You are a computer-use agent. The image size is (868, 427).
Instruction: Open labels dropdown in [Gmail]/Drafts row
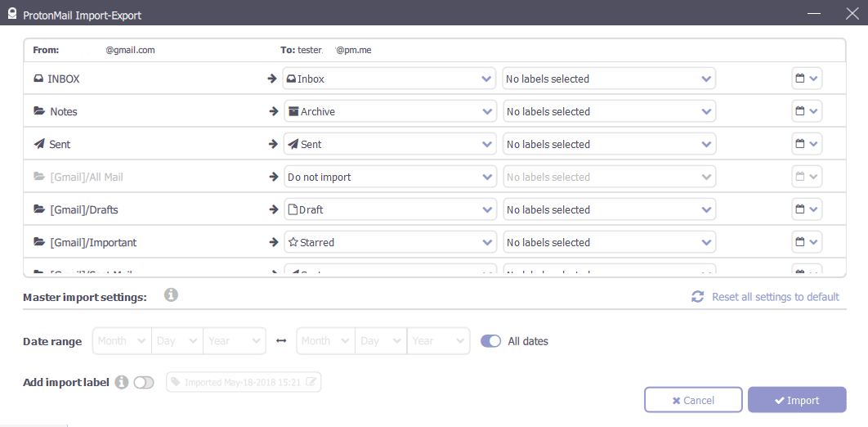[x=610, y=209]
